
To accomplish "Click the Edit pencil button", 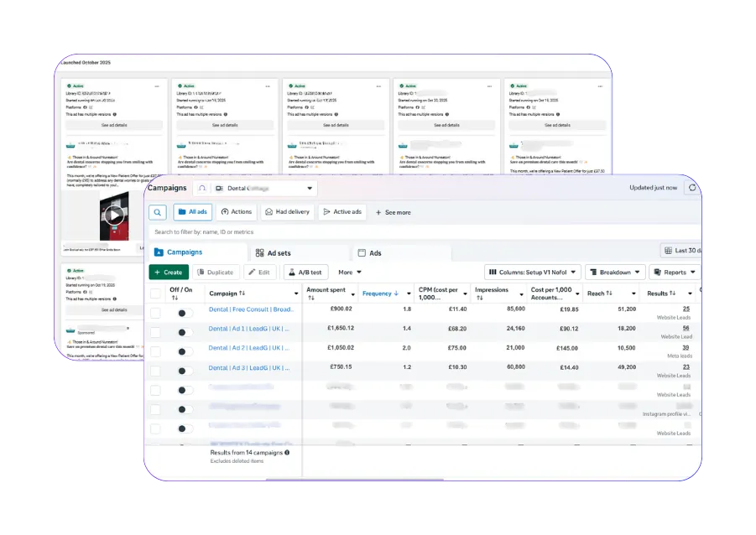I will [x=259, y=273].
